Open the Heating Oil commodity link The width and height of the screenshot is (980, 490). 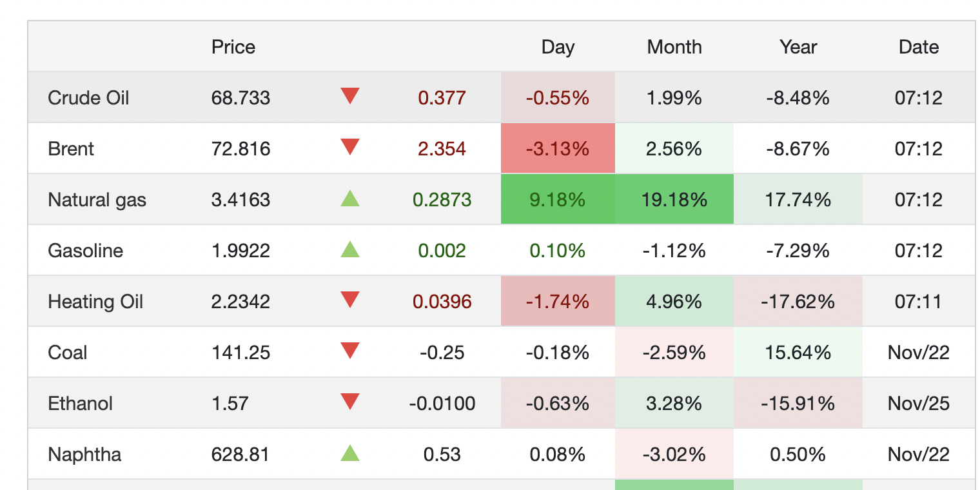coord(95,302)
